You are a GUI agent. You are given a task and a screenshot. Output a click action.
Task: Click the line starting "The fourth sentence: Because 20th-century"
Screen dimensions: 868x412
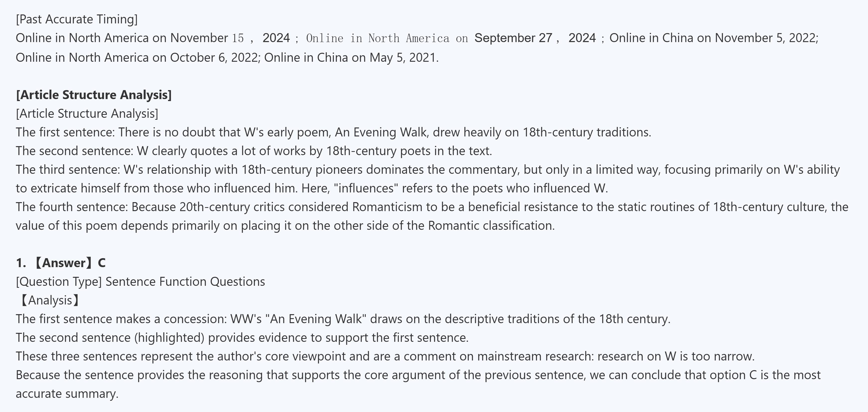pyautogui.click(x=432, y=207)
